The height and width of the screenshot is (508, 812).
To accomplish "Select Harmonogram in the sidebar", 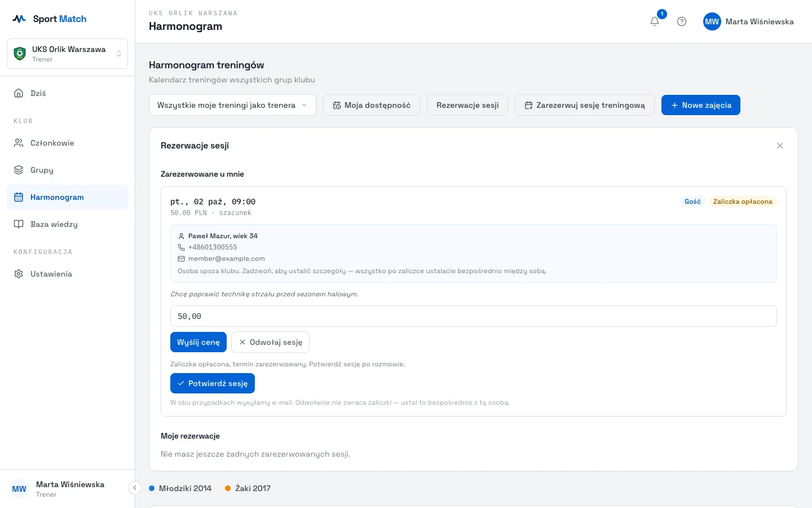I will click(x=68, y=197).
